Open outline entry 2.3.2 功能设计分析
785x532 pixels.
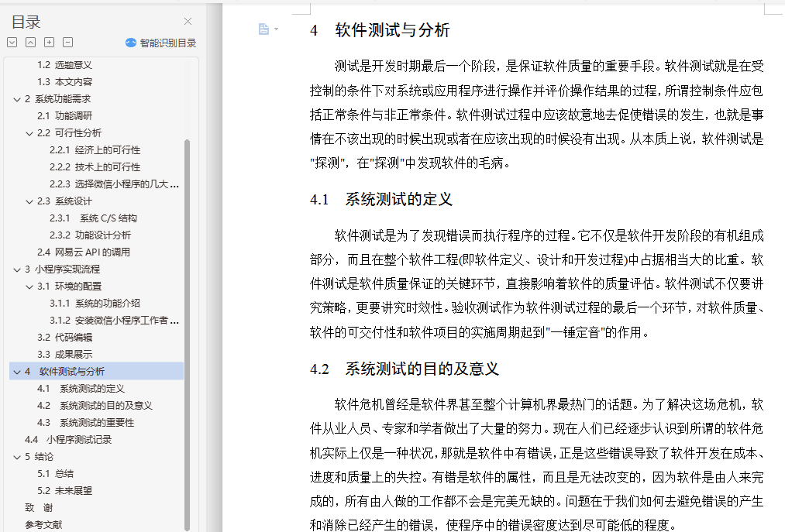pyautogui.click(x=90, y=235)
